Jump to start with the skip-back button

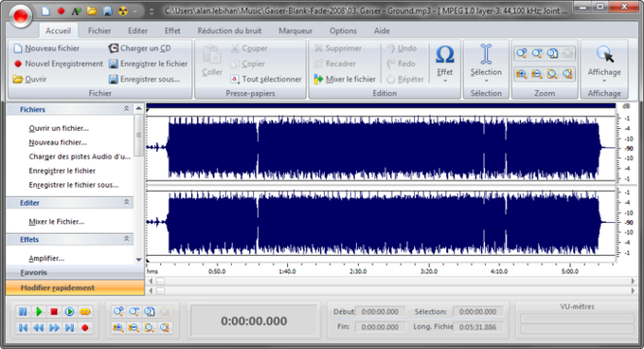[x=23, y=327]
